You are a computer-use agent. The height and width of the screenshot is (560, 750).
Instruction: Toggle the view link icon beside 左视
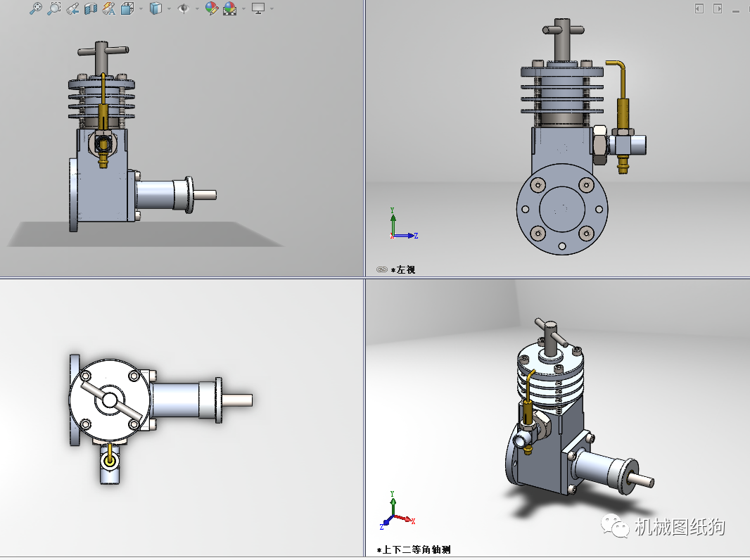pos(382,269)
